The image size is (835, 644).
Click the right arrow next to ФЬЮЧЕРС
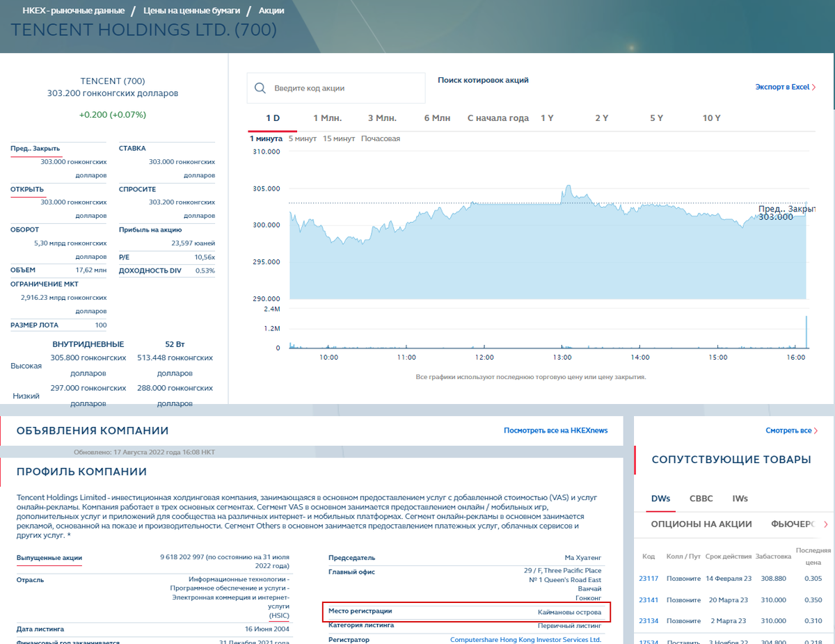click(826, 524)
